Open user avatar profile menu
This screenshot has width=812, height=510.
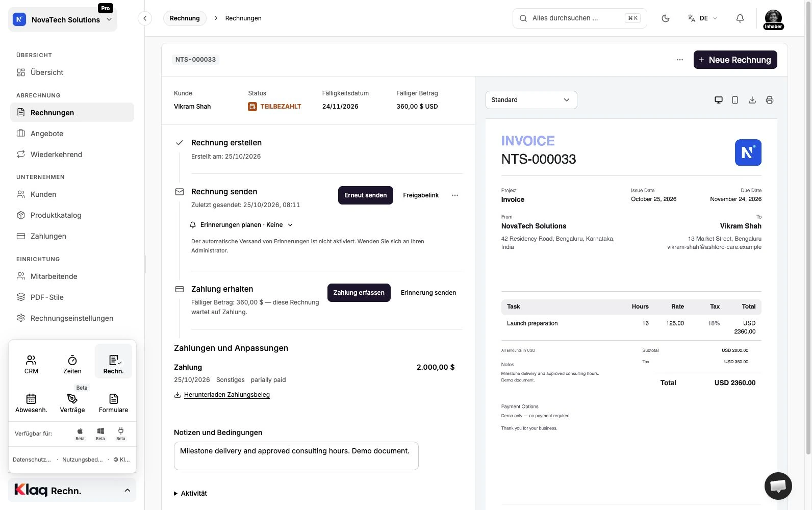(773, 19)
